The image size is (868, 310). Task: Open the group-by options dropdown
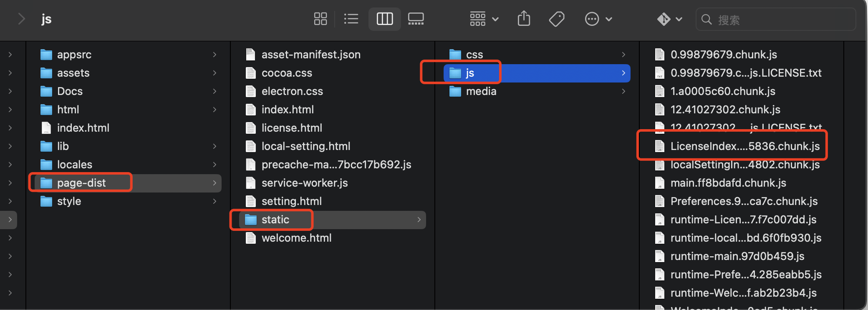click(484, 19)
